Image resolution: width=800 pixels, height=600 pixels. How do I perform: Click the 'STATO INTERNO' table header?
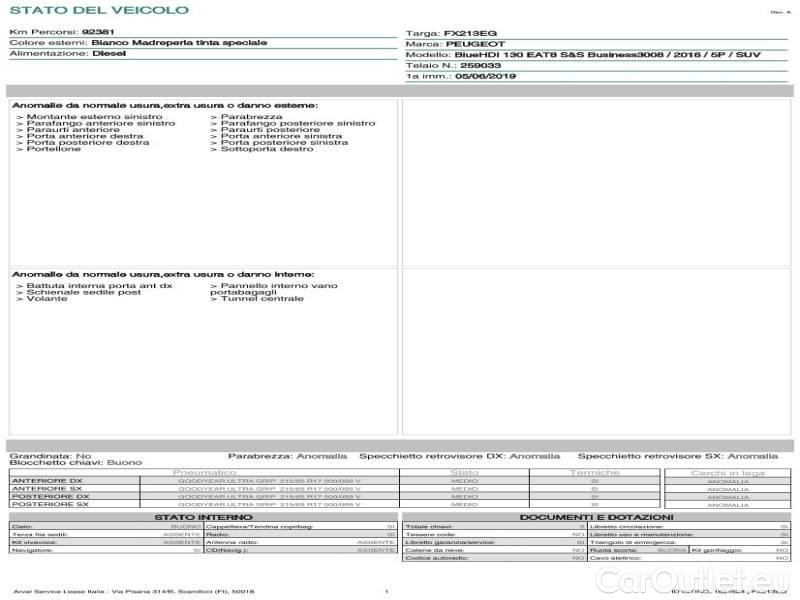[204, 517]
